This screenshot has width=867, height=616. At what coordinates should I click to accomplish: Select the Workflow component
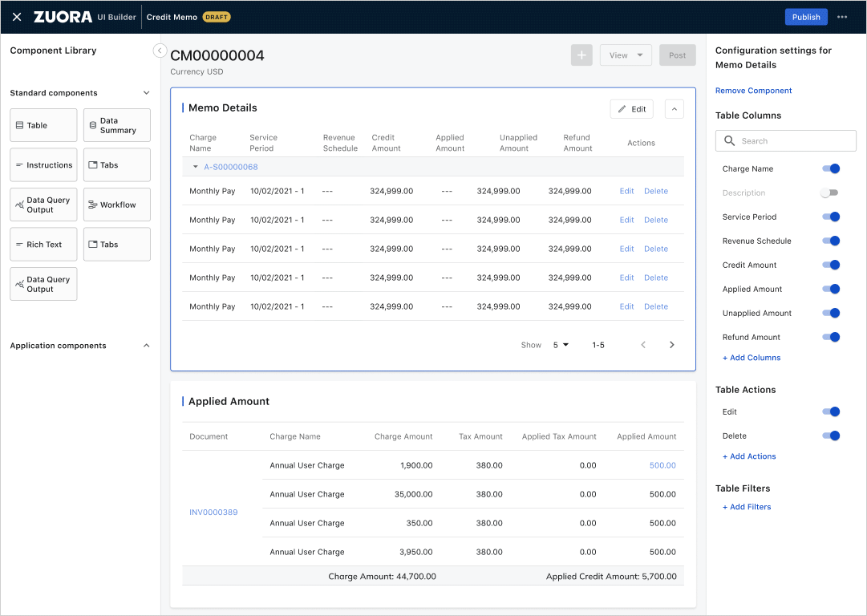(x=116, y=205)
